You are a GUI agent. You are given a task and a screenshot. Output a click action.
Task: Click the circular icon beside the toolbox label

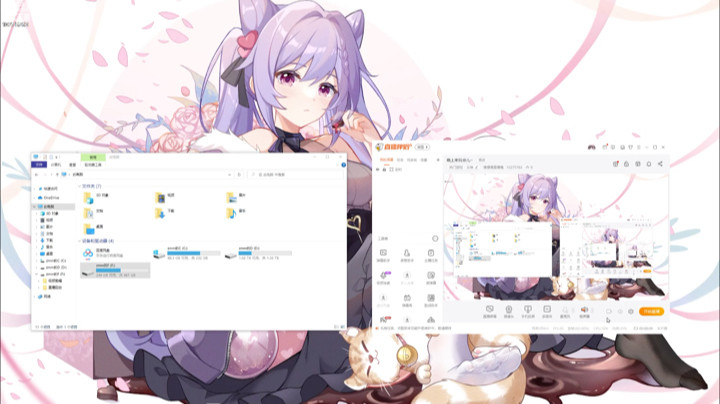(435, 239)
